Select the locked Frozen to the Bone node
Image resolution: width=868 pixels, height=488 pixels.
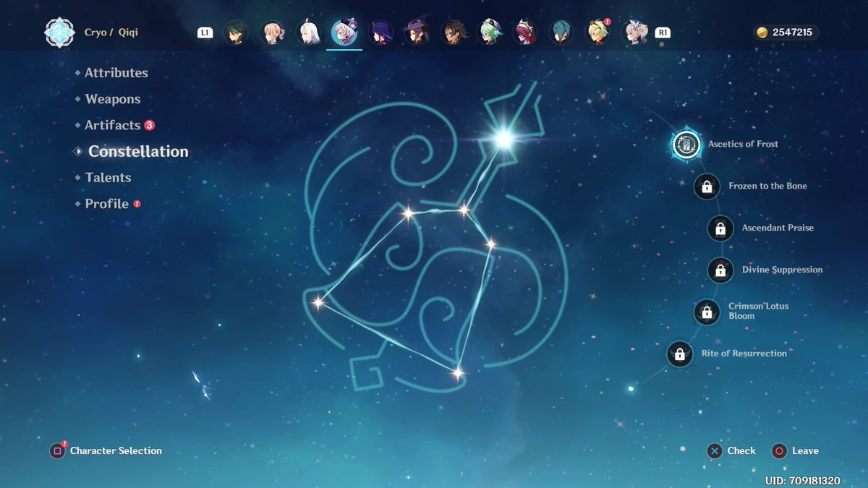tap(707, 187)
